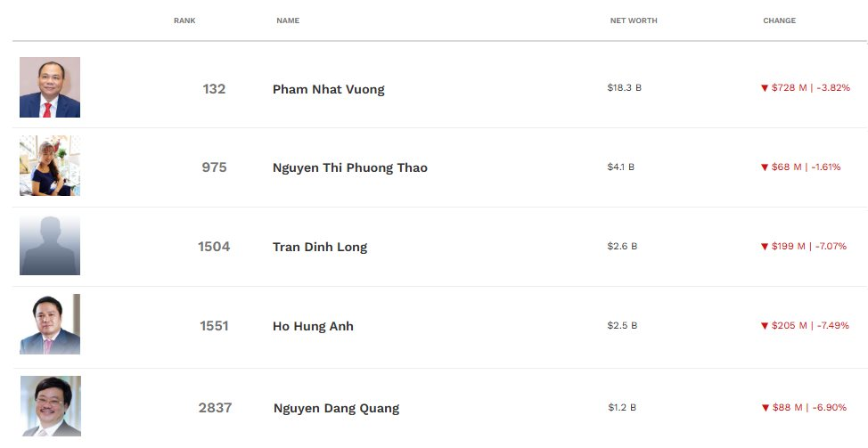Sort by the RANK column header

184,20
